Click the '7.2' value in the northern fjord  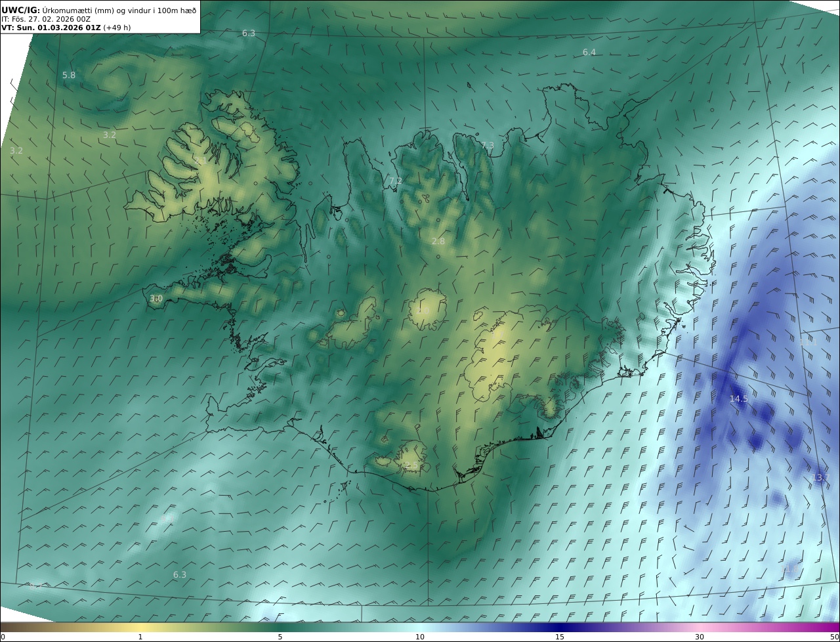(396, 181)
